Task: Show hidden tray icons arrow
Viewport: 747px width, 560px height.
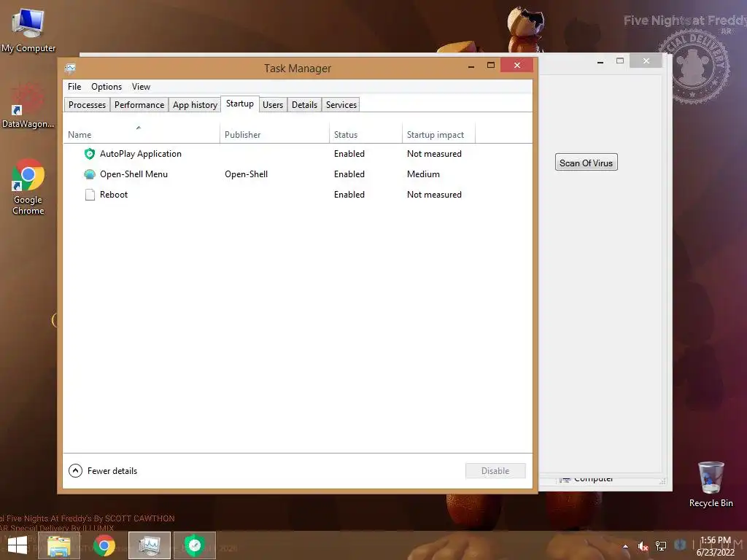Action: (x=625, y=546)
